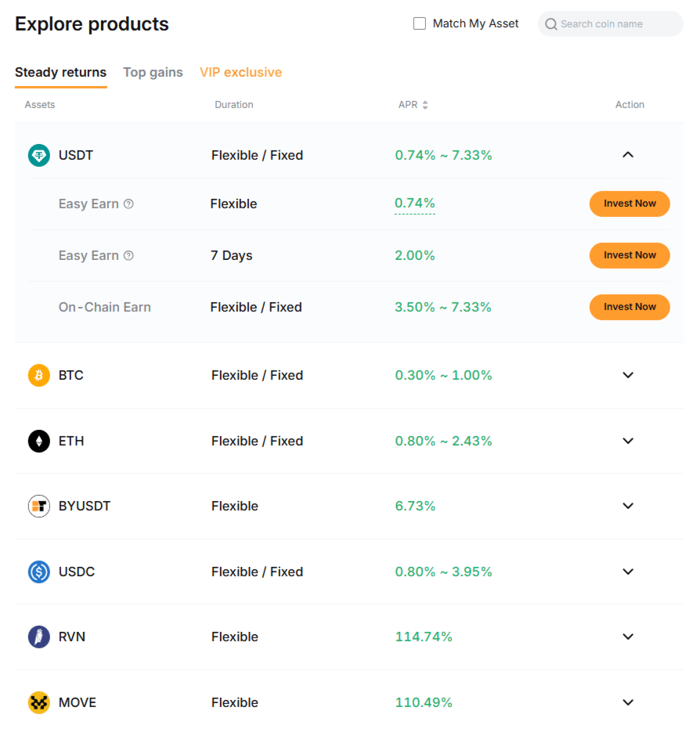Click the USDC coin icon

pos(37,572)
